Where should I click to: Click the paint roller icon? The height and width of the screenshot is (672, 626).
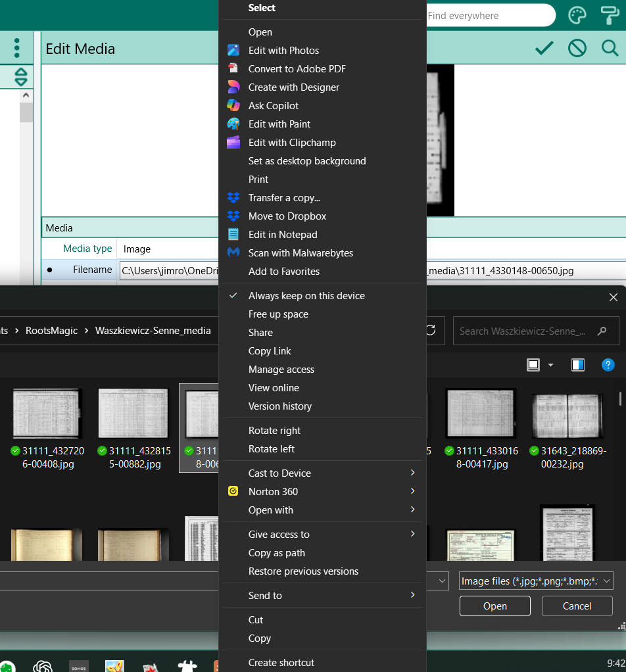[609, 15]
